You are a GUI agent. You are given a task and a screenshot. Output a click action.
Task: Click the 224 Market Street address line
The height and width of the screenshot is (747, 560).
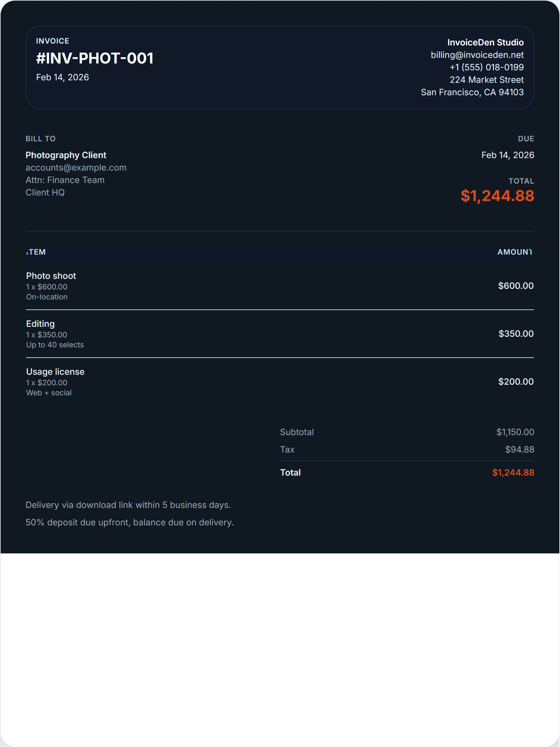click(486, 80)
